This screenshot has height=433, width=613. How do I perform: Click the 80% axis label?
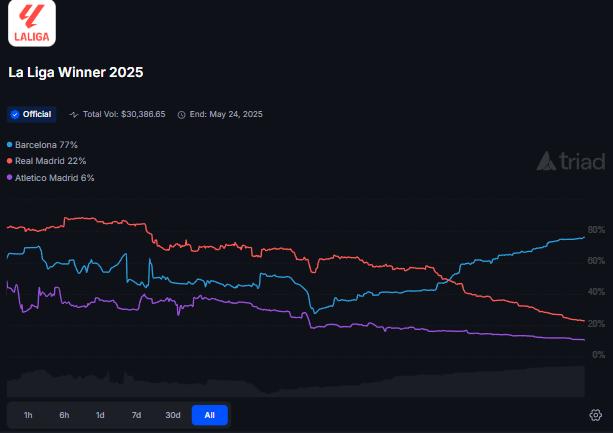(x=596, y=230)
